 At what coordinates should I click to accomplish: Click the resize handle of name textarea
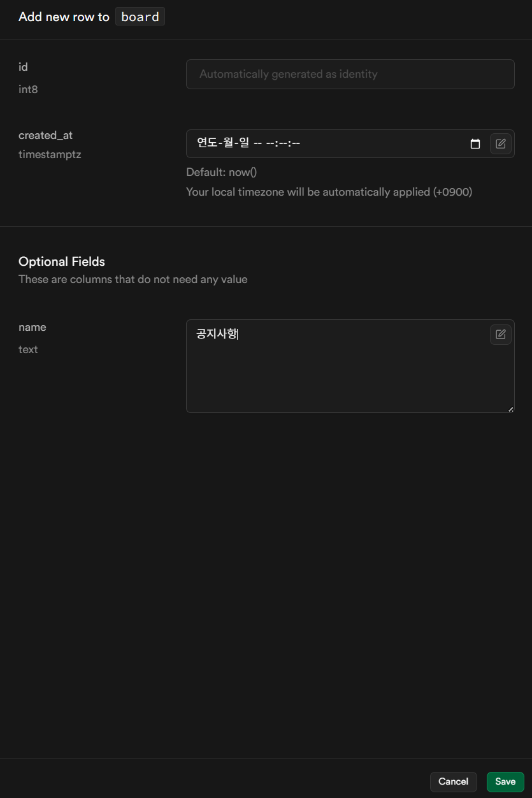click(510, 409)
